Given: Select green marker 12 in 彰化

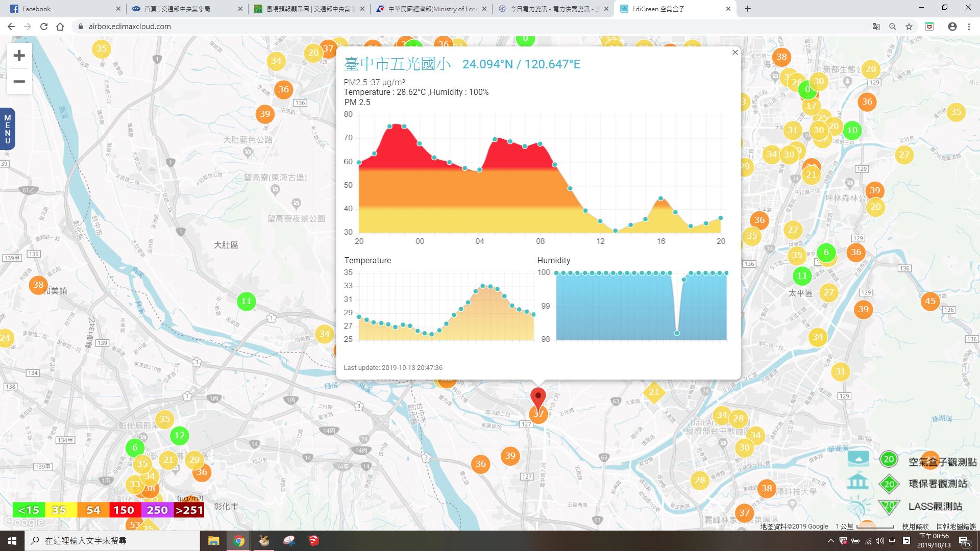Looking at the screenshot, I should (179, 436).
